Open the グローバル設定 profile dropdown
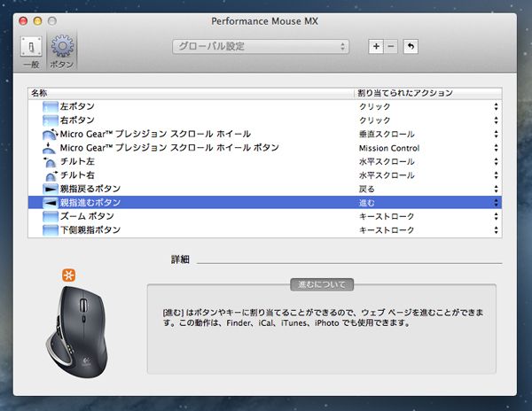This screenshot has height=411, width=532. pyautogui.click(x=260, y=45)
